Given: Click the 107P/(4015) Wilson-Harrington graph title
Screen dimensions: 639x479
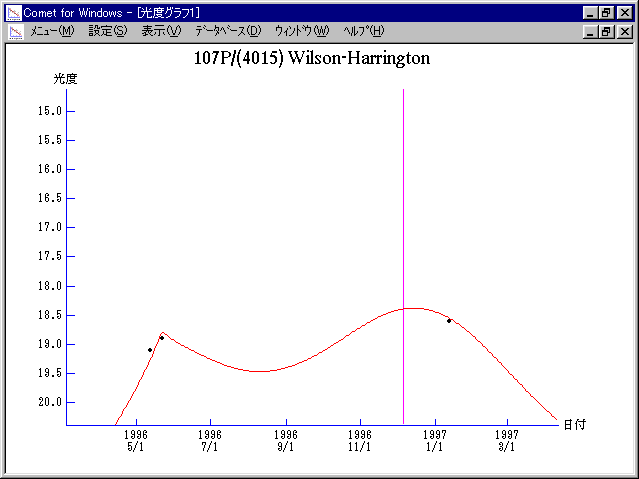Looking at the screenshot, I should (311, 58).
